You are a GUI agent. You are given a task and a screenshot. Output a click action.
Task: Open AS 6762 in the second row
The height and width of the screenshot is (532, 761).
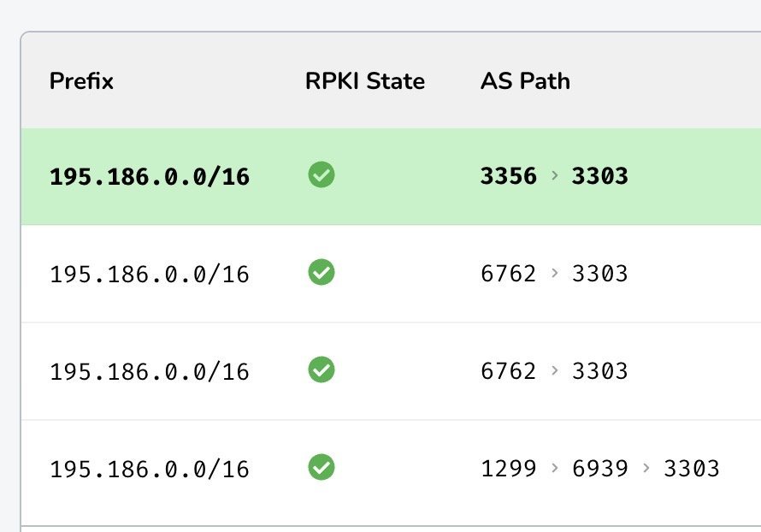509,274
